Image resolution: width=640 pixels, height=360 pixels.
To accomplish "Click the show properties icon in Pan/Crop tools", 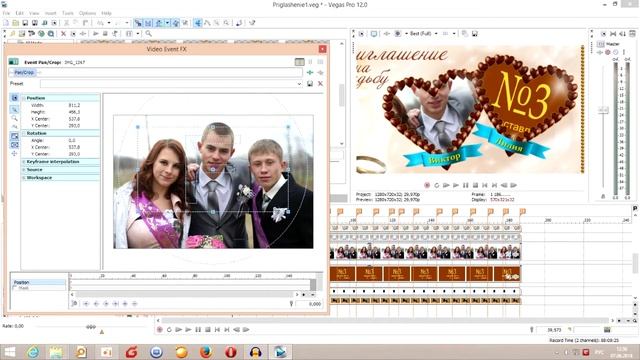I will click(14, 98).
